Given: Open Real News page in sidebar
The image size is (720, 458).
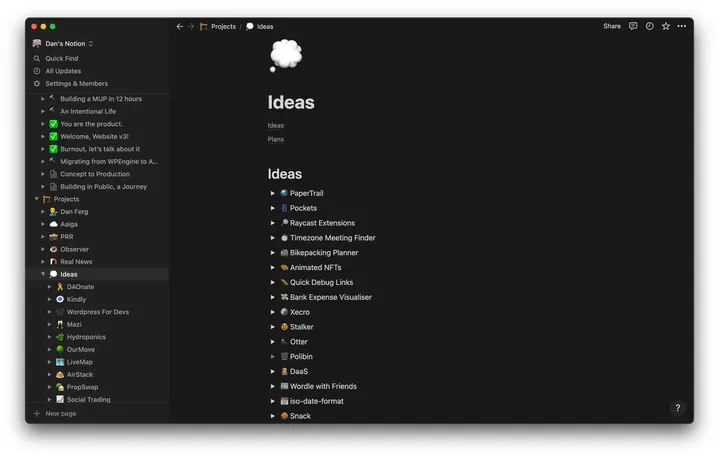Looking at the screenshot, I should tap(76, 262).
